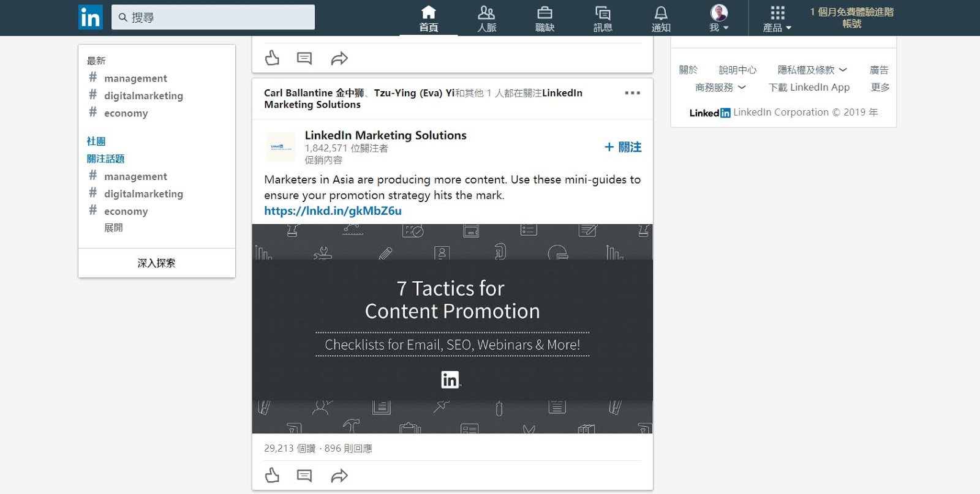Open the 人脈 network tab
Image resolution: width=980 pixels, height=494 pixels.
(x=487, y=18)
